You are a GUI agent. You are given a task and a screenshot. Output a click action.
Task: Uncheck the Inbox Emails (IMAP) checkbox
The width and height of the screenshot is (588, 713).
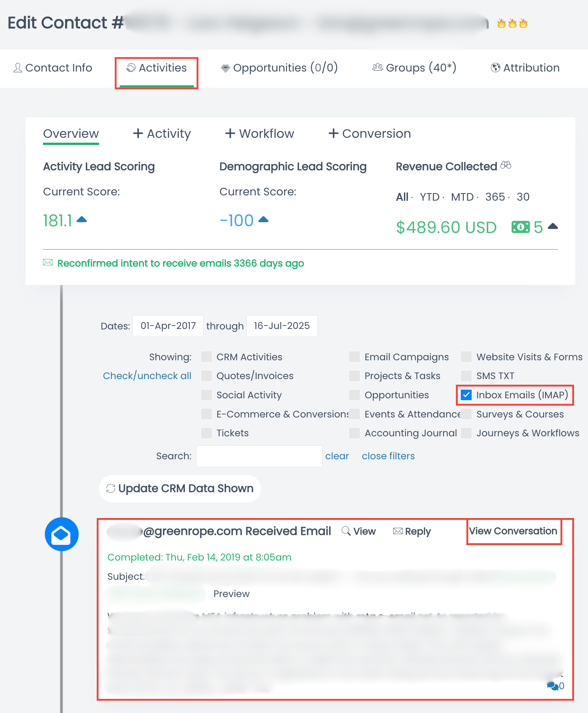pyautogui.click(x=466, y=395)
